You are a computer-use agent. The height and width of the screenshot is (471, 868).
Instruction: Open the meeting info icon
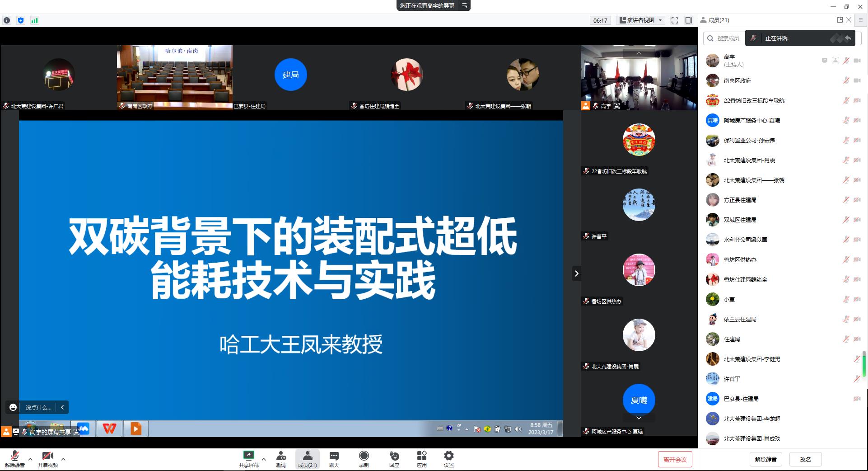pyautogui.click(x=7, y=20)
